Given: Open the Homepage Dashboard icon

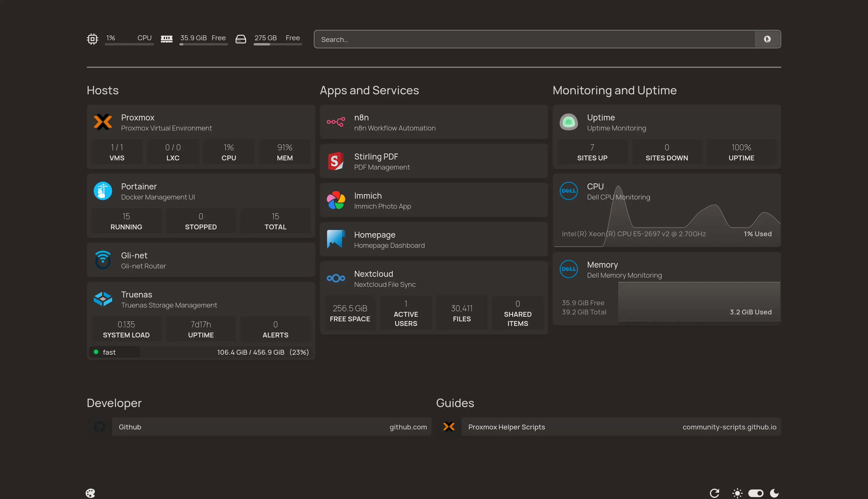Looking at the screenshot, I should pos(336,239).
